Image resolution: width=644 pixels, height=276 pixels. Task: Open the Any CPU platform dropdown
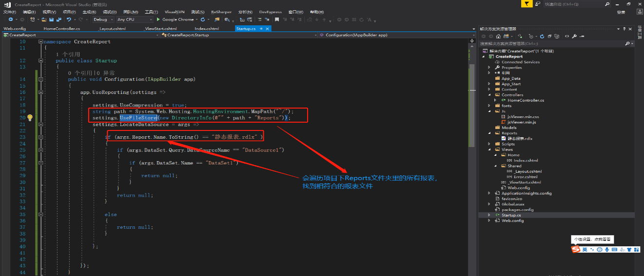point(134,19)
